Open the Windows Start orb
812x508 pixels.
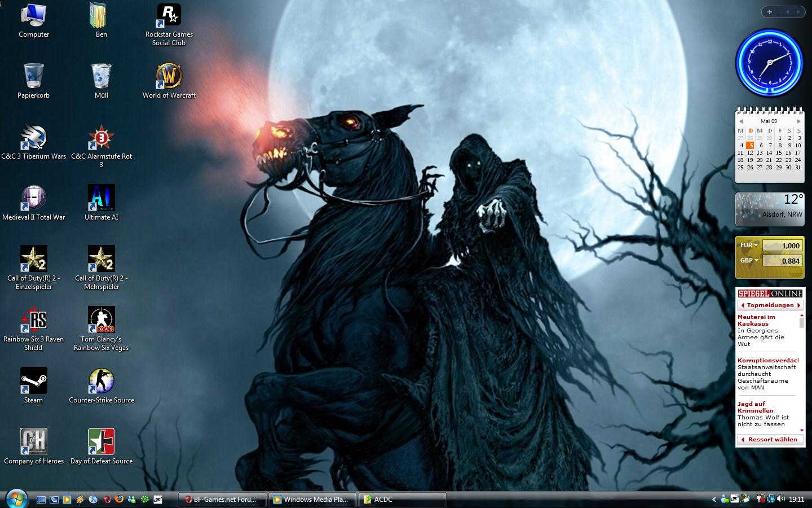point(17,500)
